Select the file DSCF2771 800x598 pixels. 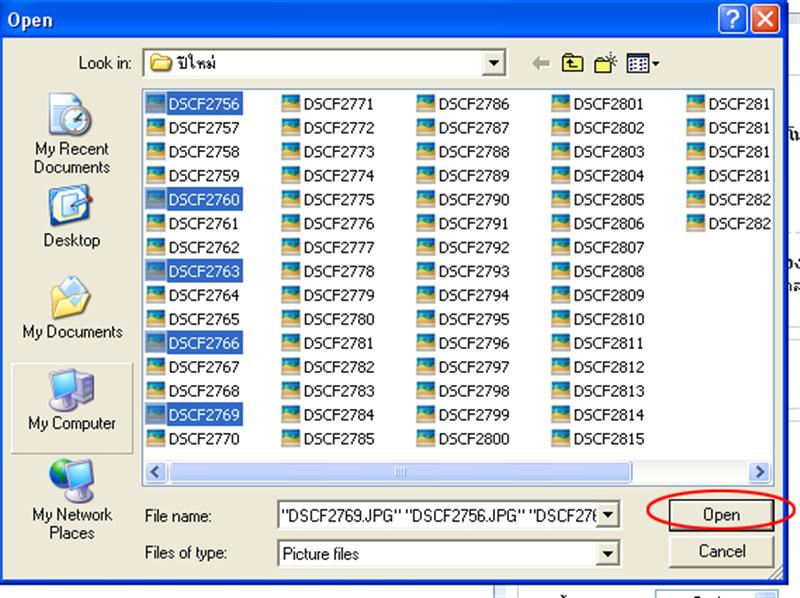(339, 104)
